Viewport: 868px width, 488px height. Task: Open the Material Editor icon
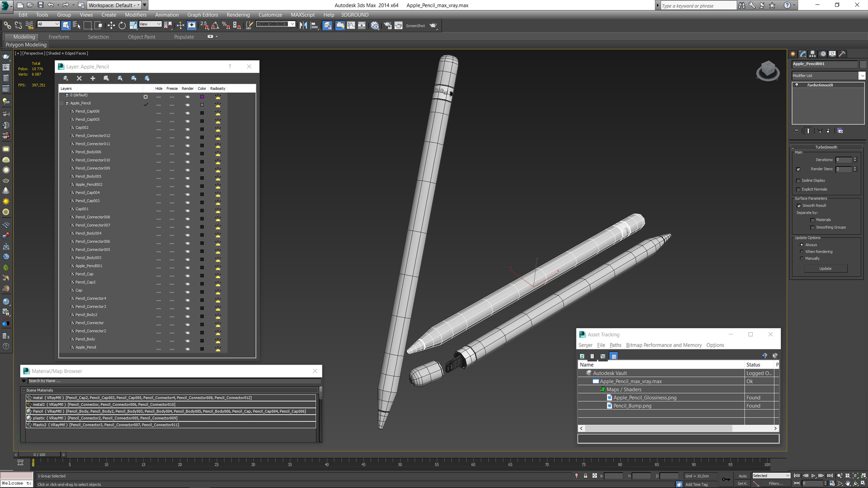375,26
